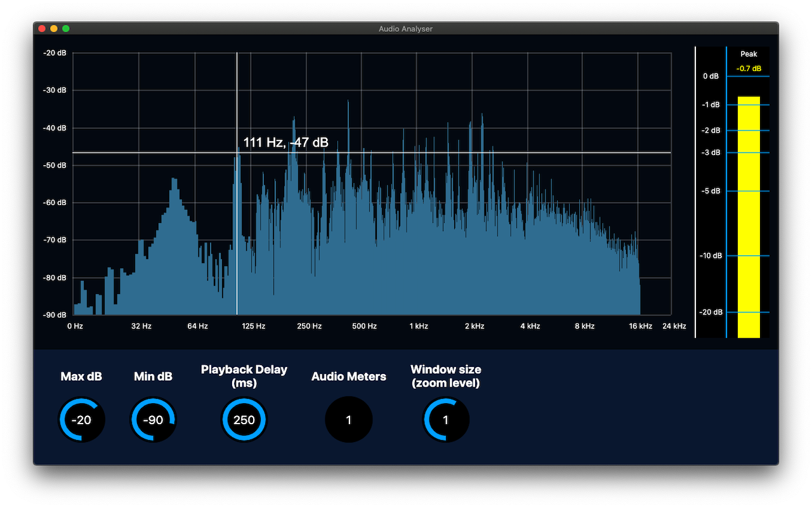Viewport: 812px width, 508px height.
Task: Click the '4 kHz' frequency axis label
Action: (530, 326)
